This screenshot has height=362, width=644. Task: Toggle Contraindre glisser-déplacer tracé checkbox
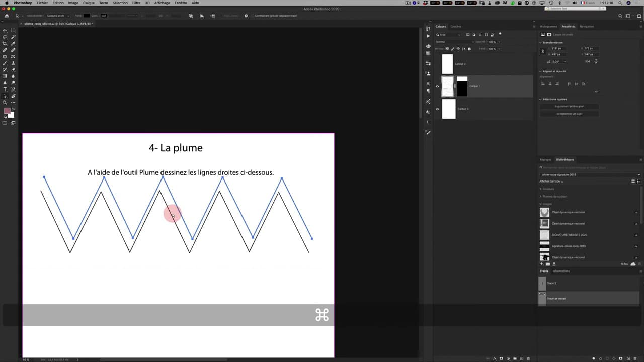[253, 16]
